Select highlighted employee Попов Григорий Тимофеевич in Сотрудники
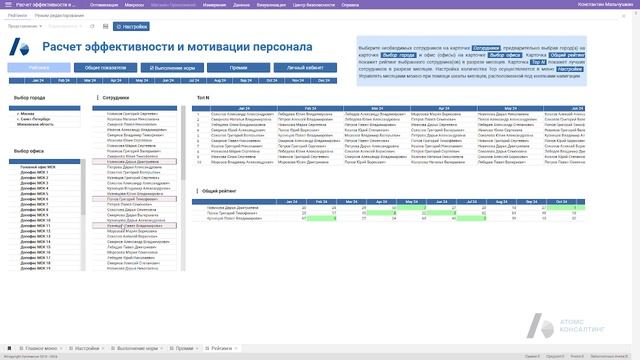 [134, 199]
